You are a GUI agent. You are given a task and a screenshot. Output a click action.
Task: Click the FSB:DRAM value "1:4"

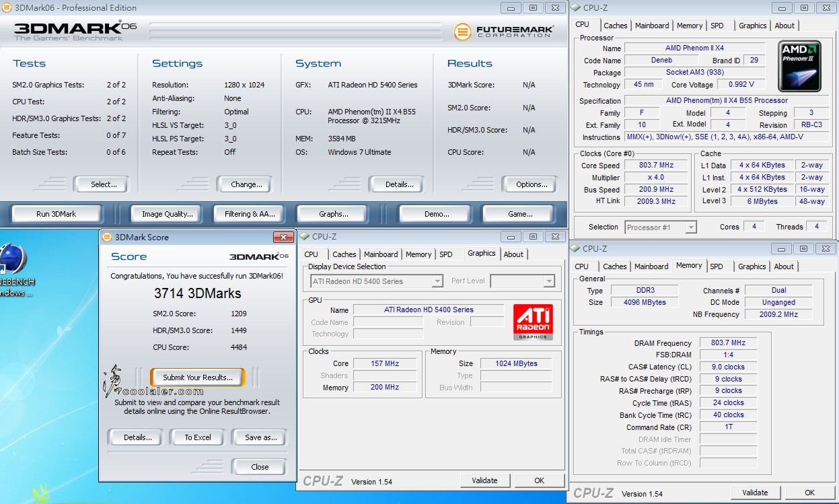pyautogui.click(x=728, y=355)
